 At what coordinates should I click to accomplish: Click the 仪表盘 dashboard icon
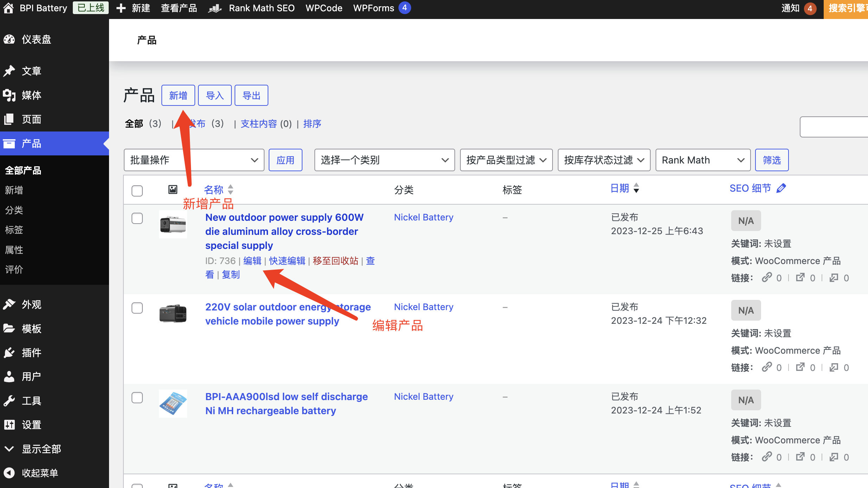click(9, 39)
